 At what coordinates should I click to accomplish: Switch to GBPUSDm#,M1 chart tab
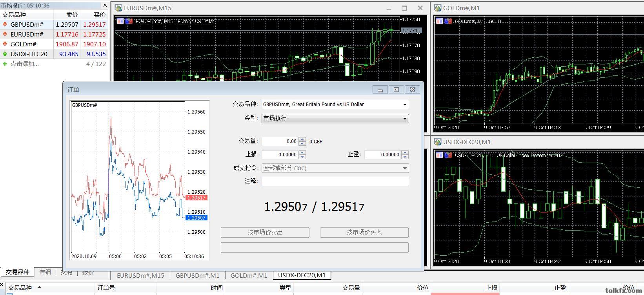coord(197,275)
